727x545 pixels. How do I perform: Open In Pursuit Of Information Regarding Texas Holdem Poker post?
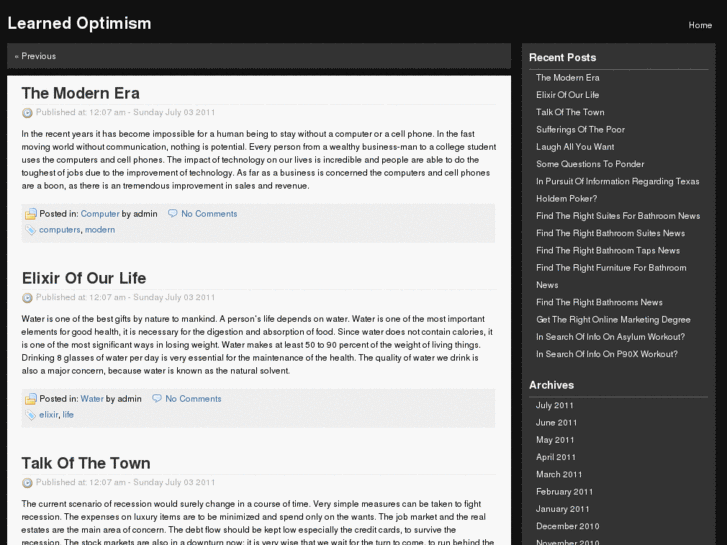tap(618, 190)
